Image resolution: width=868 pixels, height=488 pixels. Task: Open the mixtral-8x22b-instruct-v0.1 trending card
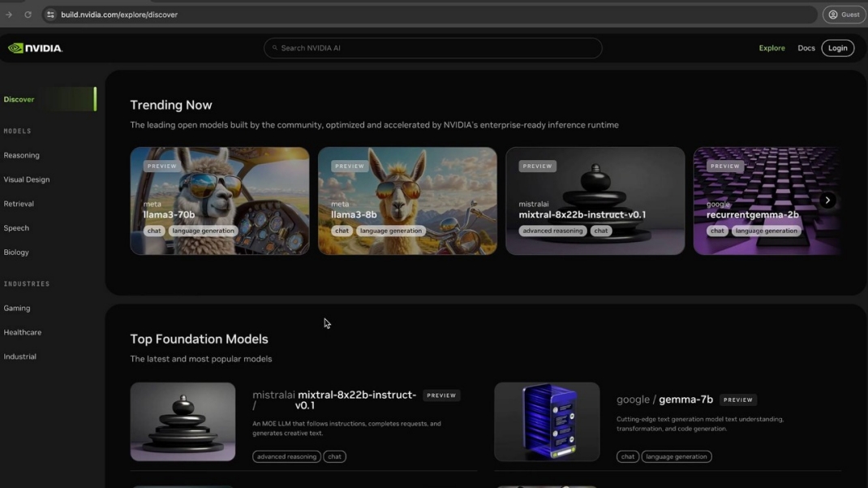click(x=595, y=201)
